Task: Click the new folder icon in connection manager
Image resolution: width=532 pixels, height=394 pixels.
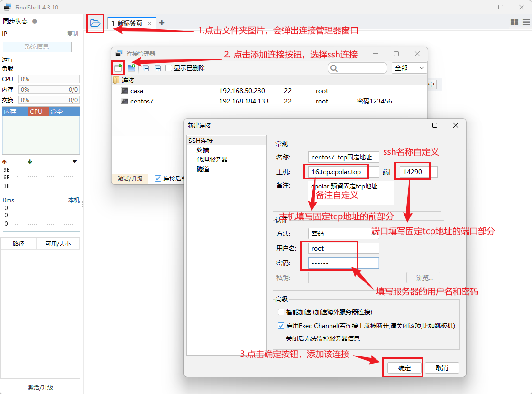Action: pos(132,68)
